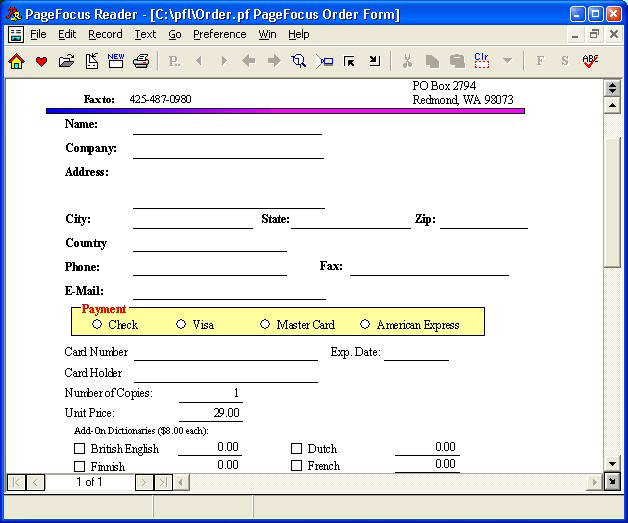Click the field label tool icon

click(x=324, y=61)
